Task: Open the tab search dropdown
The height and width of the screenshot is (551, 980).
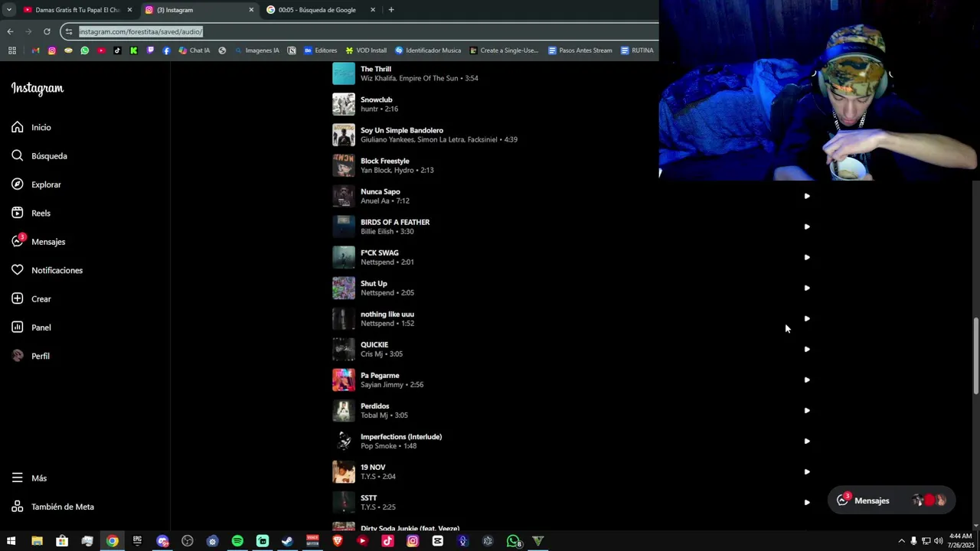Action: click(8, 10)
